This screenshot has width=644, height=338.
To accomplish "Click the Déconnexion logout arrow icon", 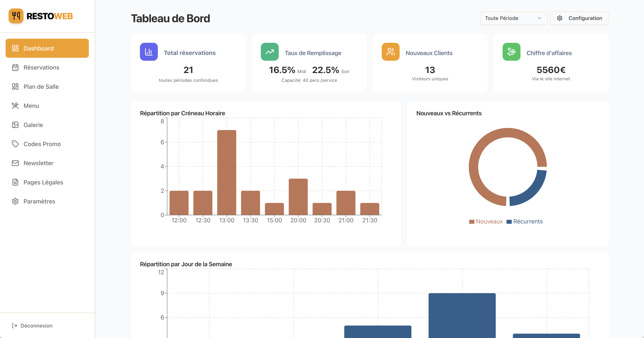I will 15,325.
